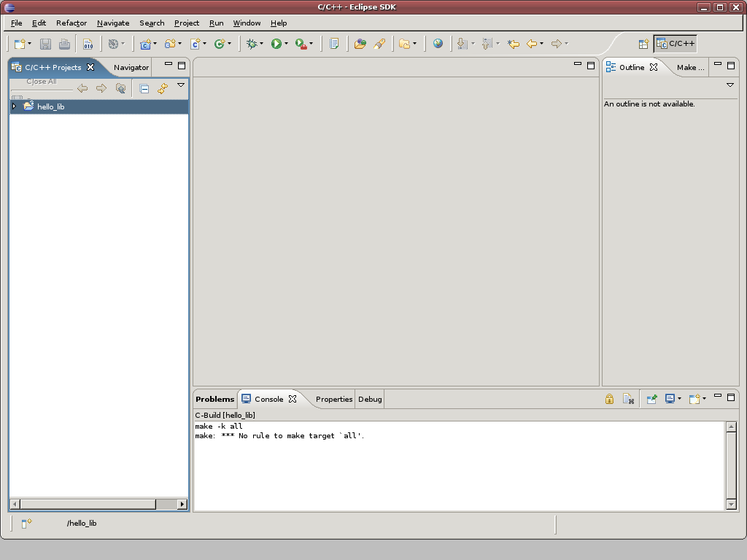Screen dimensions: 747x560
Task: Open the Outline view menu triangle
Action: pos(729,85)
